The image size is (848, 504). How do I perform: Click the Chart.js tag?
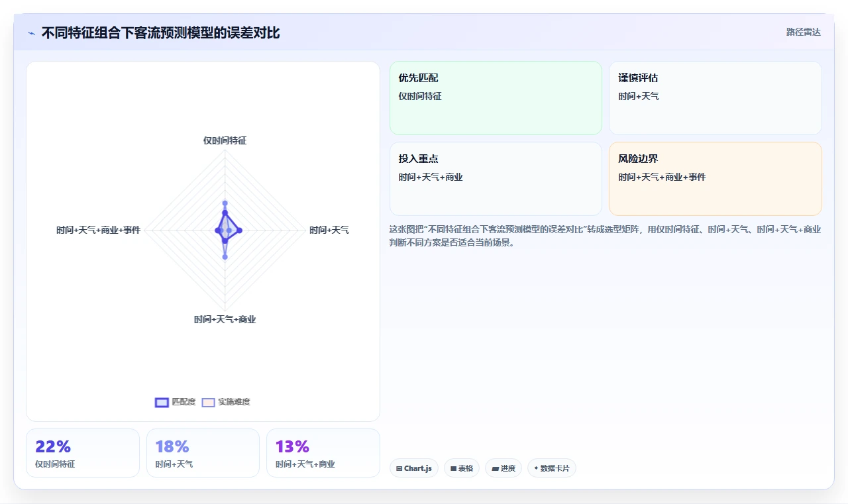[x=414, y=468]
